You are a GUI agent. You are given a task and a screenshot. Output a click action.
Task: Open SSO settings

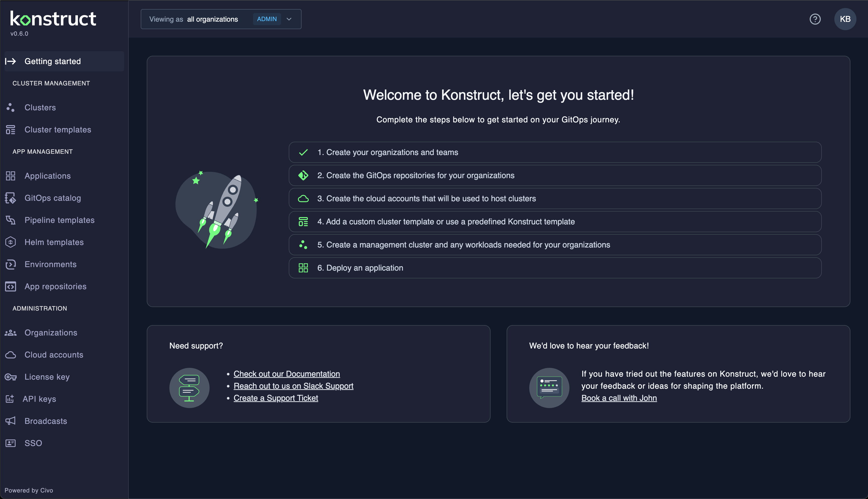point(64,443)
